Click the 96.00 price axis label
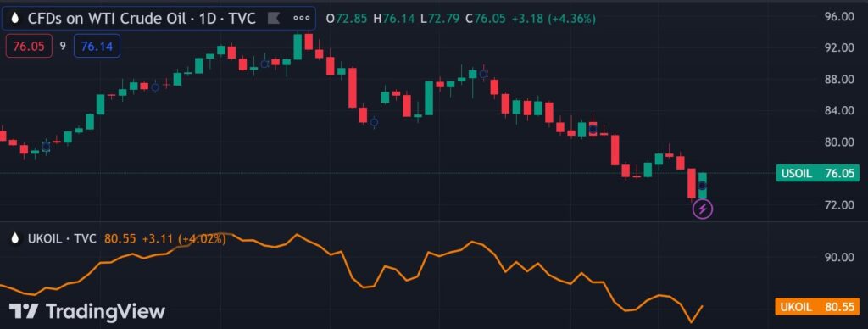Viewport: 868px width, 329px height. coord(838,17)
